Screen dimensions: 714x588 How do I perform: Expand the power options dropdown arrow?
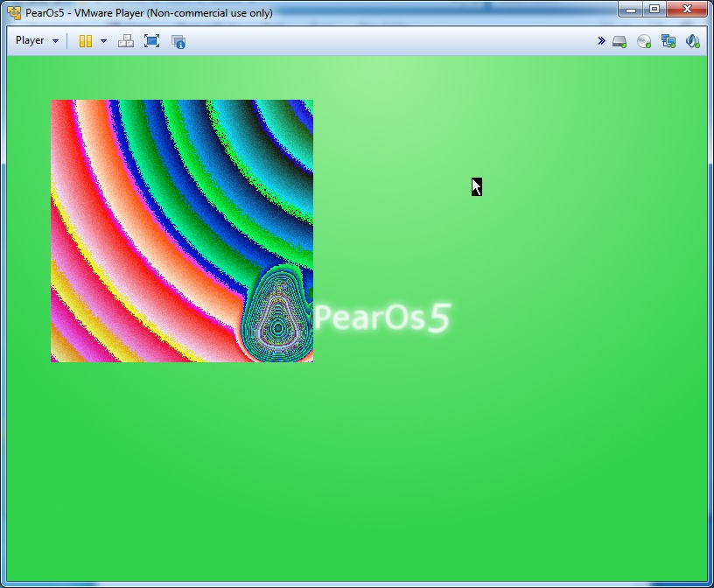[x=103, y=41]
